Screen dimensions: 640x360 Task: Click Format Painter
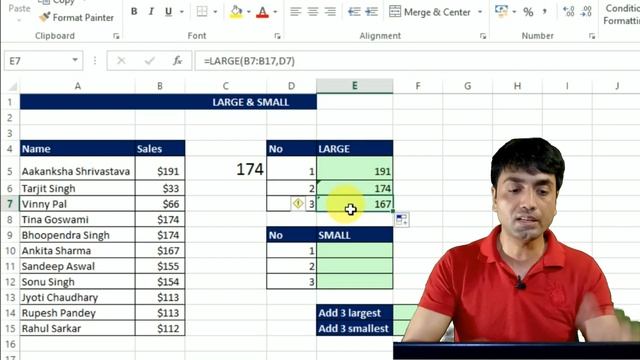(x=77, y=18)
